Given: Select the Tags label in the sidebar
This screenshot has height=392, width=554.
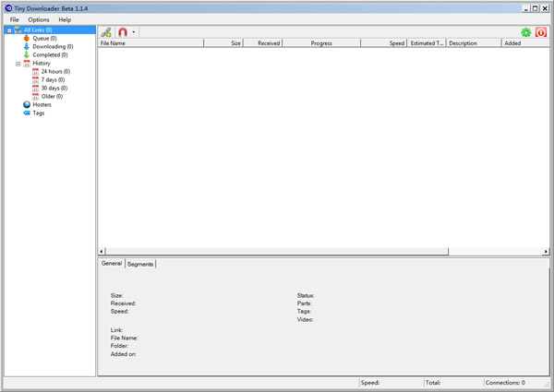Looking at the screenshot, I should pos(39,113).
